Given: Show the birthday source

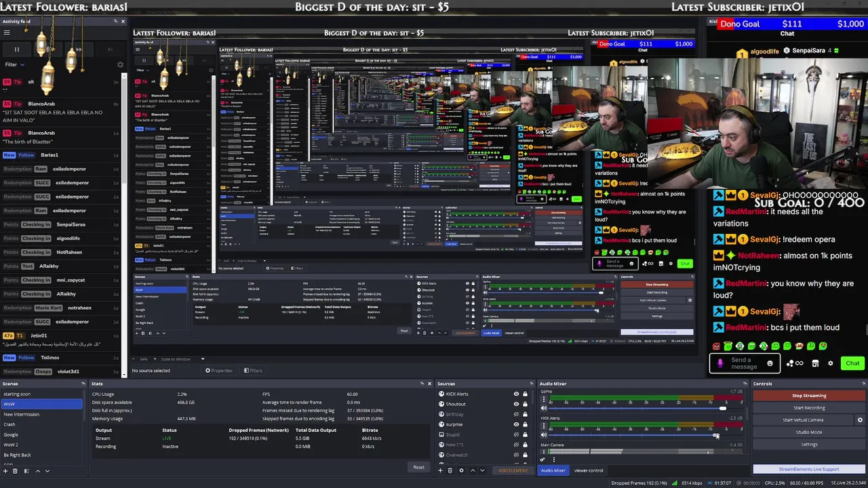Looking at the screenshot, I should (516, 414).
